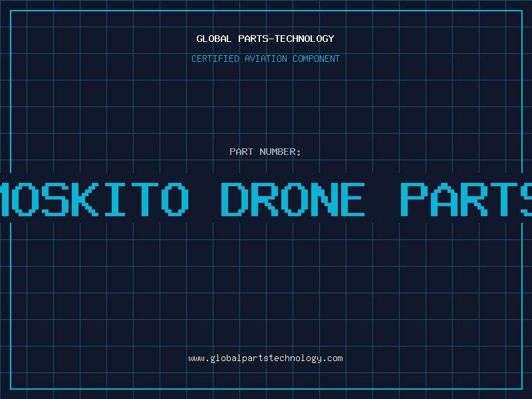Select the word AVIATION in the subtitle
The height and width of the screenshot is (399, 532).
point(266,59)
